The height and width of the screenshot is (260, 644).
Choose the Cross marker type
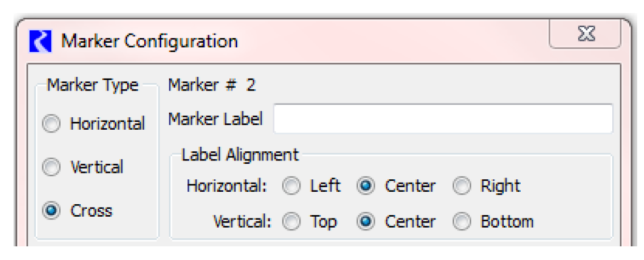point(52,211)
